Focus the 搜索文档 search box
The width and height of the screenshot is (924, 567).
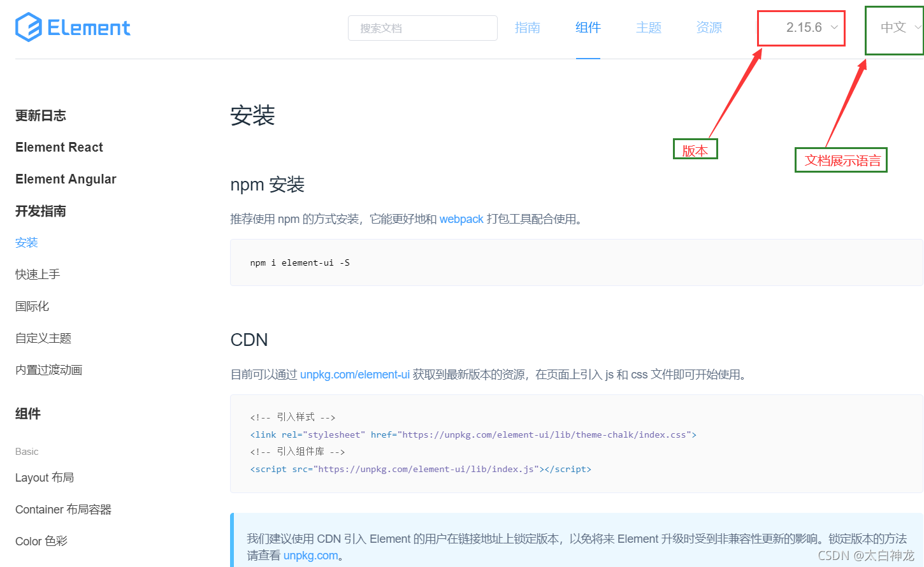point(422,28)
